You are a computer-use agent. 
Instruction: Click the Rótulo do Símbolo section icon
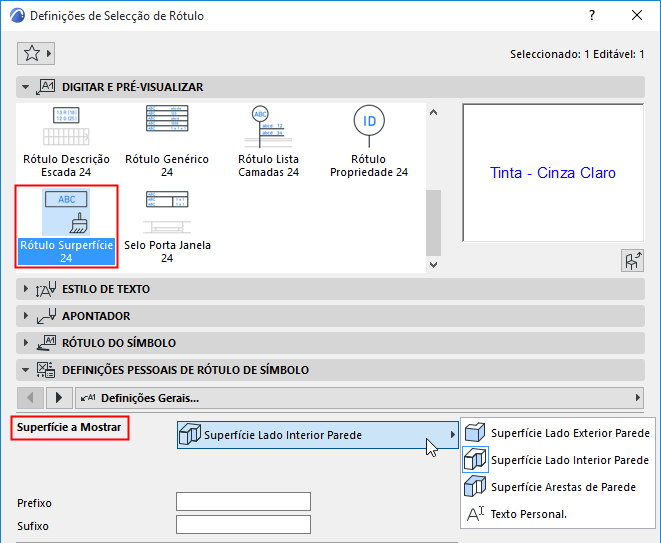(x=46, y=343)
